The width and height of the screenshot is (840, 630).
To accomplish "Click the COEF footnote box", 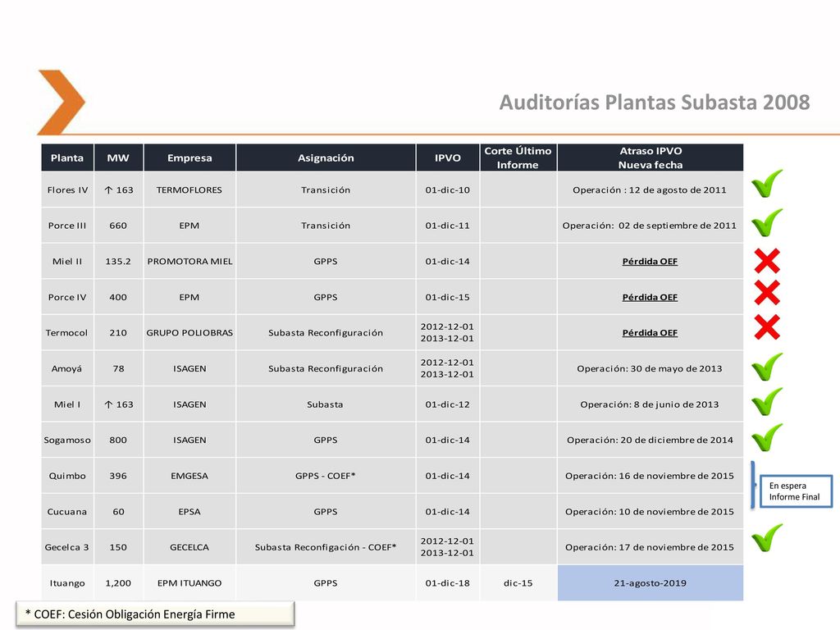I will [x=155, y=614].
